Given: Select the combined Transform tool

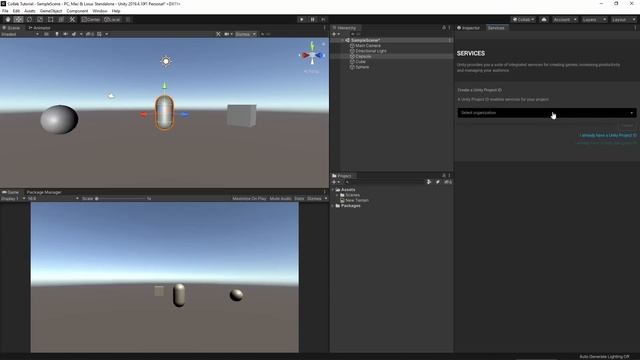Looking at the screenshot, I should pos(61,20).
